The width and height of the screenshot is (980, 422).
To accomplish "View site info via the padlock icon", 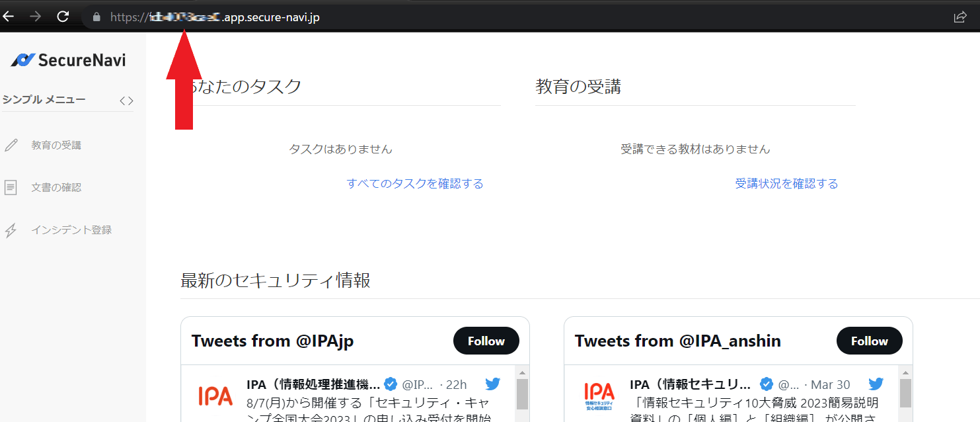I will coord(97,17).
